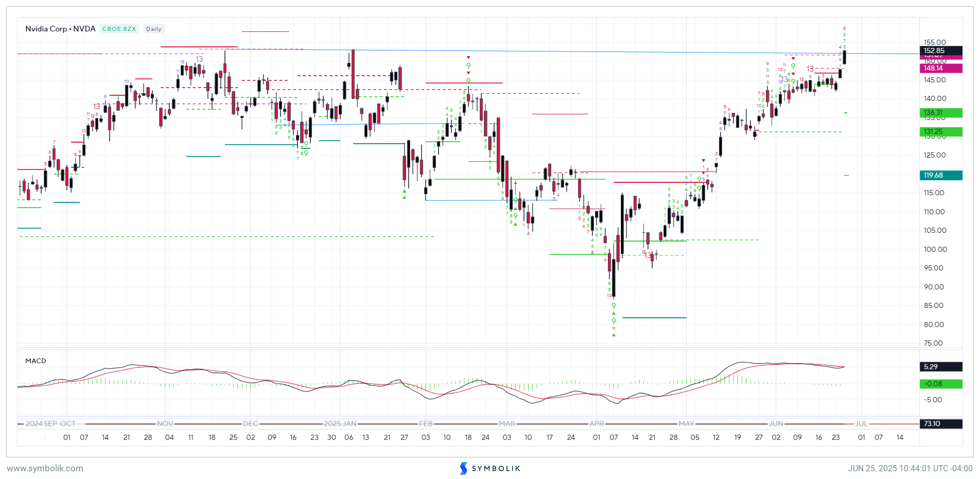Click the 100.00 price axis label
The height and width of the screenshot is (479, 980).
[935, 249]
